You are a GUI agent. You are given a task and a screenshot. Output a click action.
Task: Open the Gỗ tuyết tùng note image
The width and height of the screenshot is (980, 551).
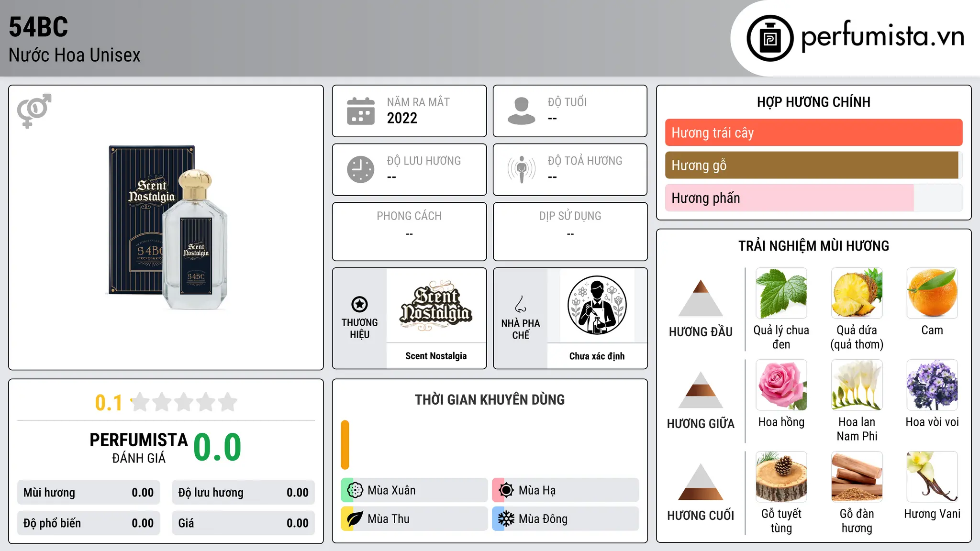(781, 477)
